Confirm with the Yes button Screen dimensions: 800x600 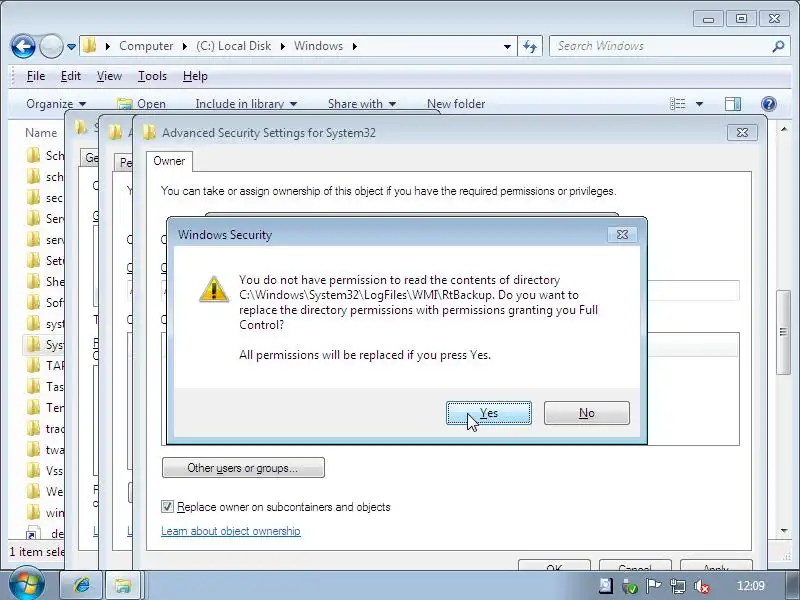489,413
